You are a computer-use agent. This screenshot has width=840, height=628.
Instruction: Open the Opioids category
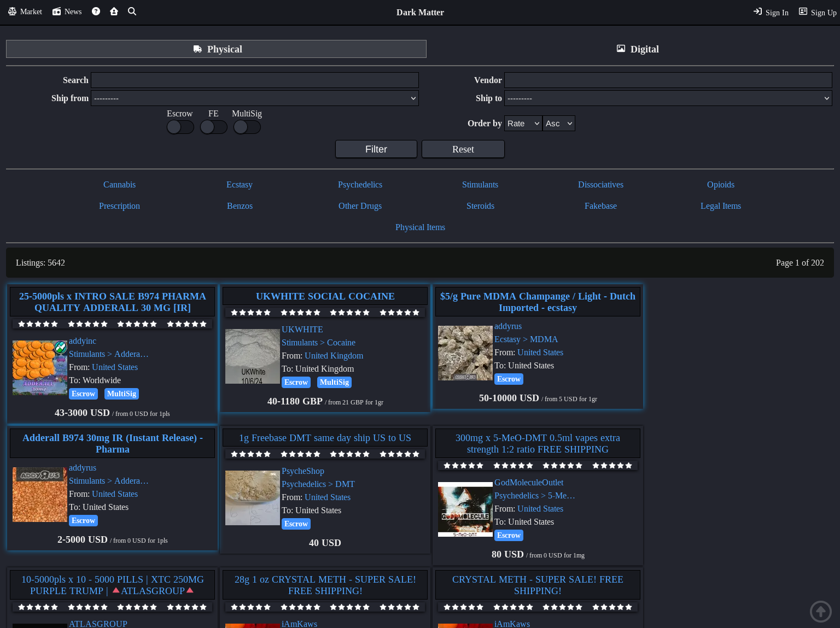721,185
